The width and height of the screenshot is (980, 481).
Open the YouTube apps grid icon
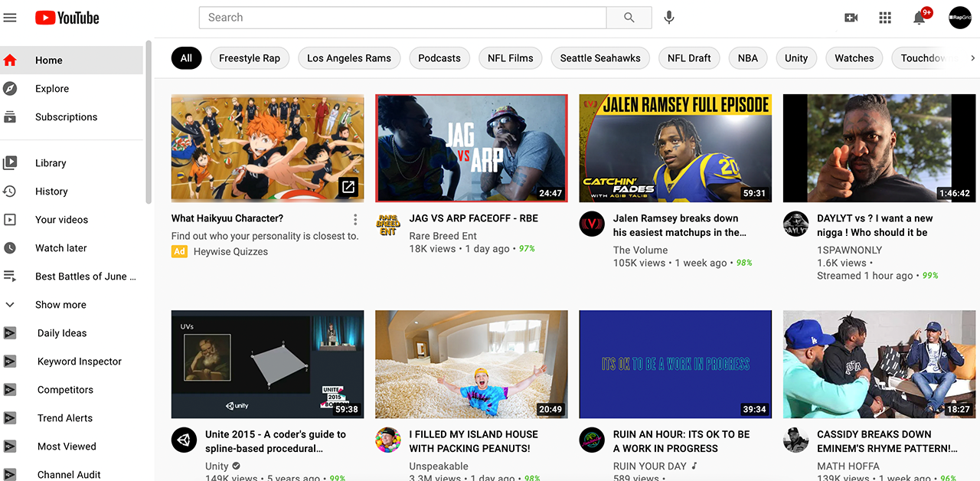(885, 18)
